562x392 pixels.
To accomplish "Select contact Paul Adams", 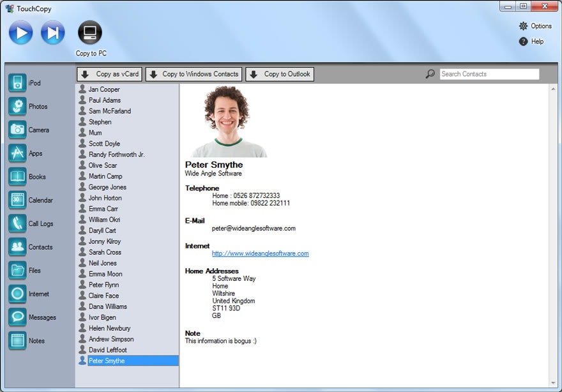I will (x=104, y=100).
